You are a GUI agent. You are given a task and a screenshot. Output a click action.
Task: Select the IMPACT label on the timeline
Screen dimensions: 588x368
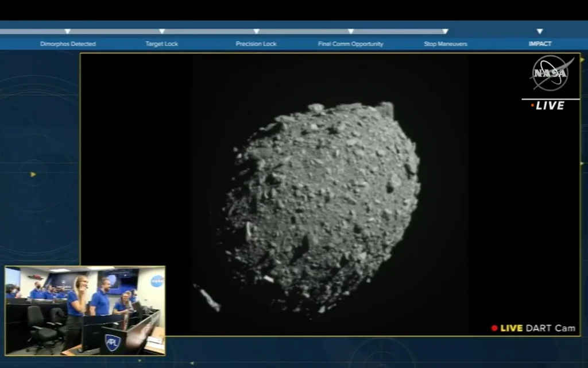[540, 43]
